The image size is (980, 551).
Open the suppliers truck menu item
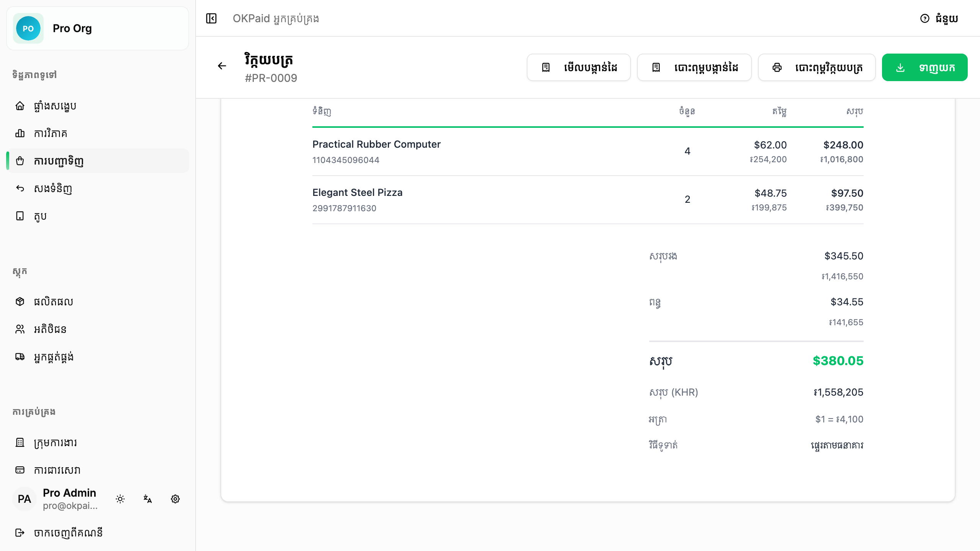(x=98, y=357)
